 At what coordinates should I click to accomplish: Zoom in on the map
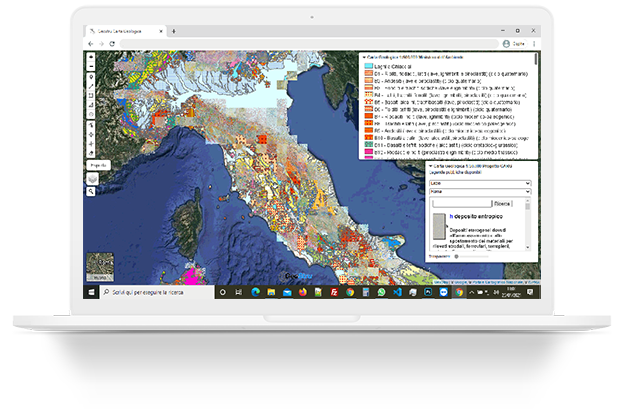(x=92, y=58)
